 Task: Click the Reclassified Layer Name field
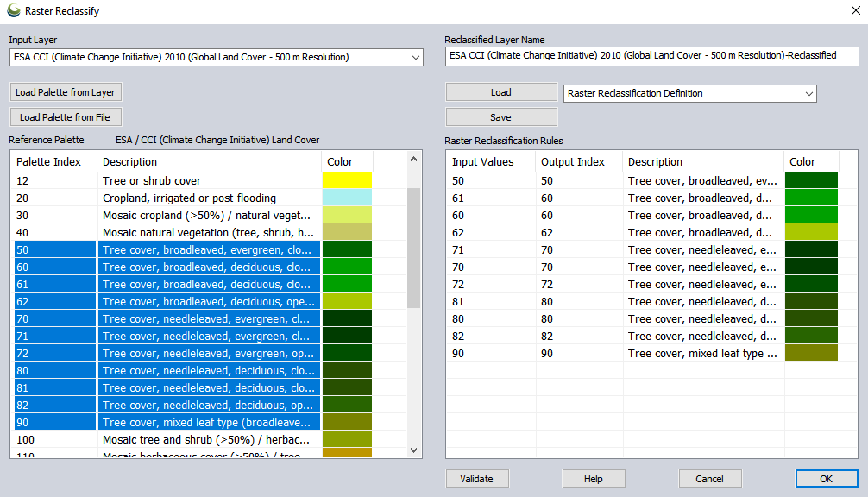[x=651, y=56]
